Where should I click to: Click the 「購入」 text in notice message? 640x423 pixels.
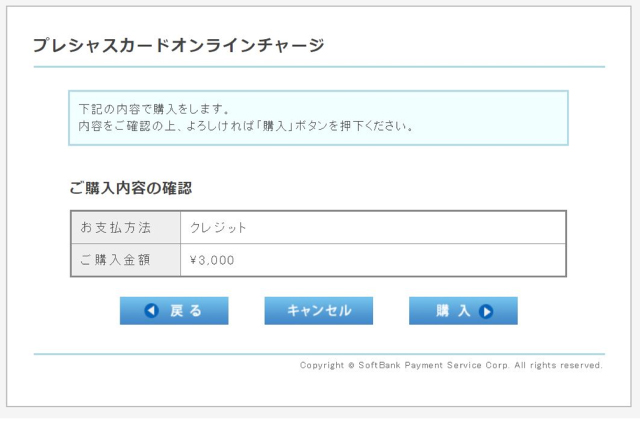click(x=275, y=126)
